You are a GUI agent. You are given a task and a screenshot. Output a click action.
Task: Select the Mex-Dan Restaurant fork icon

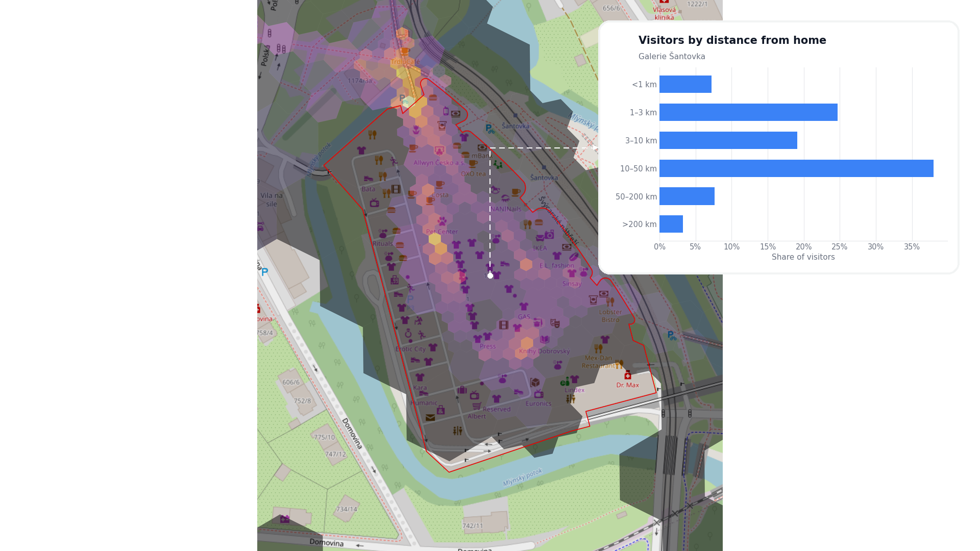[x=598, y=349]
